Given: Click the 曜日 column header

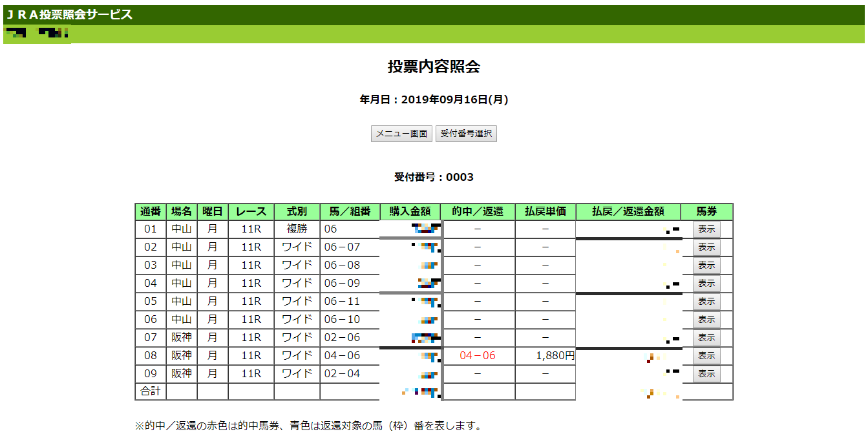Looking at the screenshot, I should pos(213,211).
